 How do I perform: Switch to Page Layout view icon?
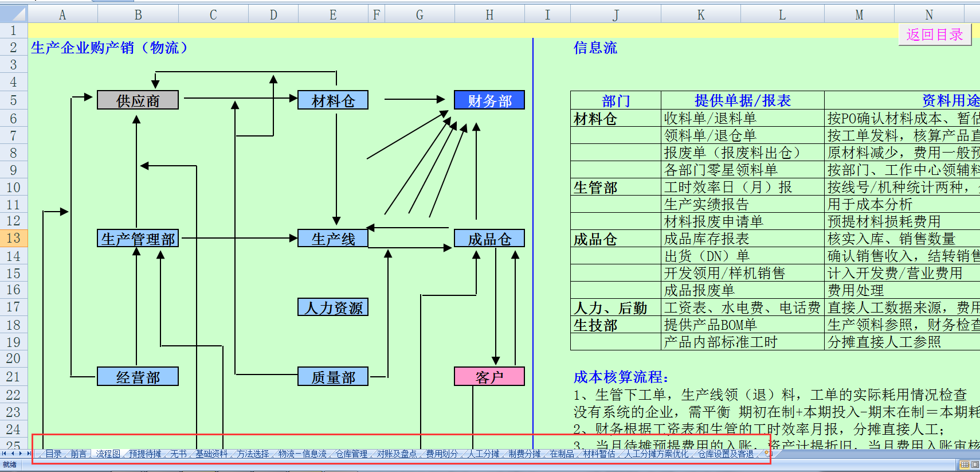(975, 465)
